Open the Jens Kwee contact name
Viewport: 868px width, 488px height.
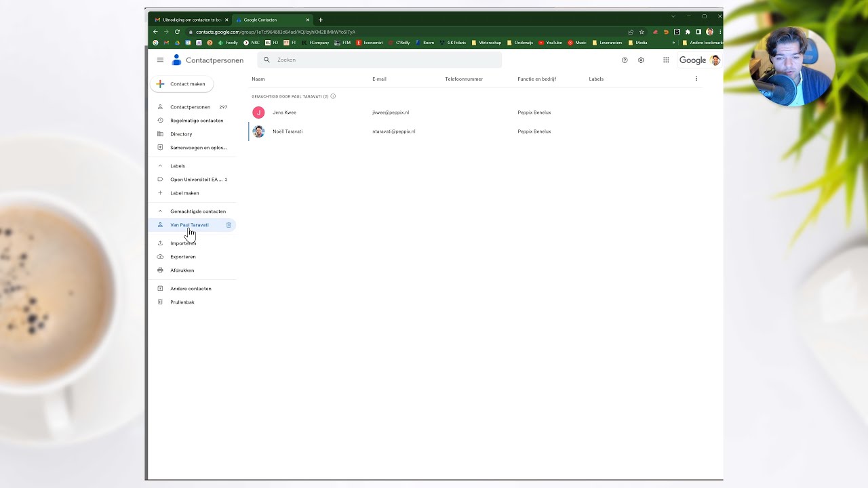(x=284, y=113)
